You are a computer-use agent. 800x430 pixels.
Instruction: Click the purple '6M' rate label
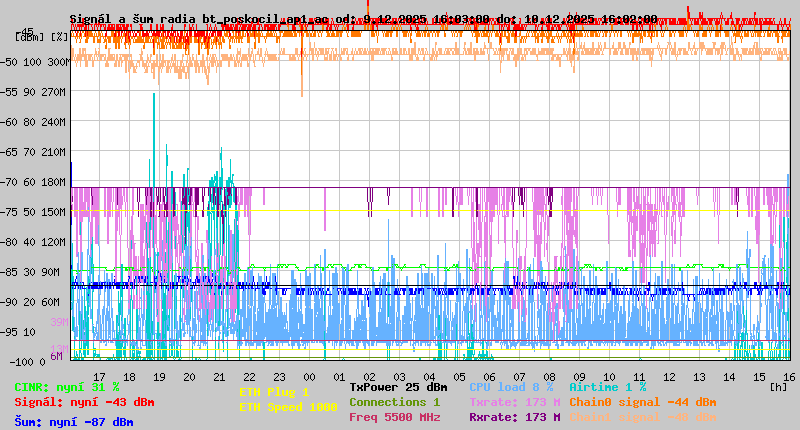click(56, 356)
